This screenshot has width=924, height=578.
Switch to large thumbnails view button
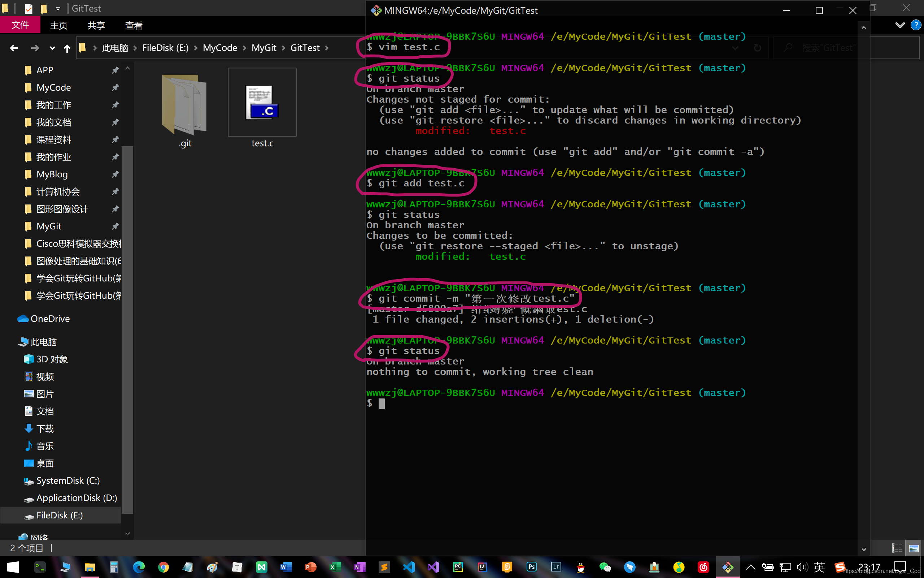pyautogui.click(x=914, y=548)
